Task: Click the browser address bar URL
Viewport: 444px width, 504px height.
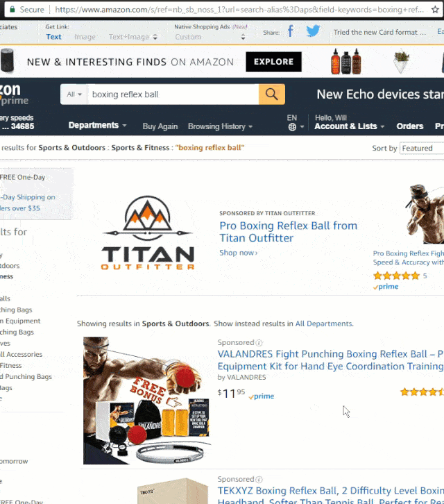Action: (239, 10)
